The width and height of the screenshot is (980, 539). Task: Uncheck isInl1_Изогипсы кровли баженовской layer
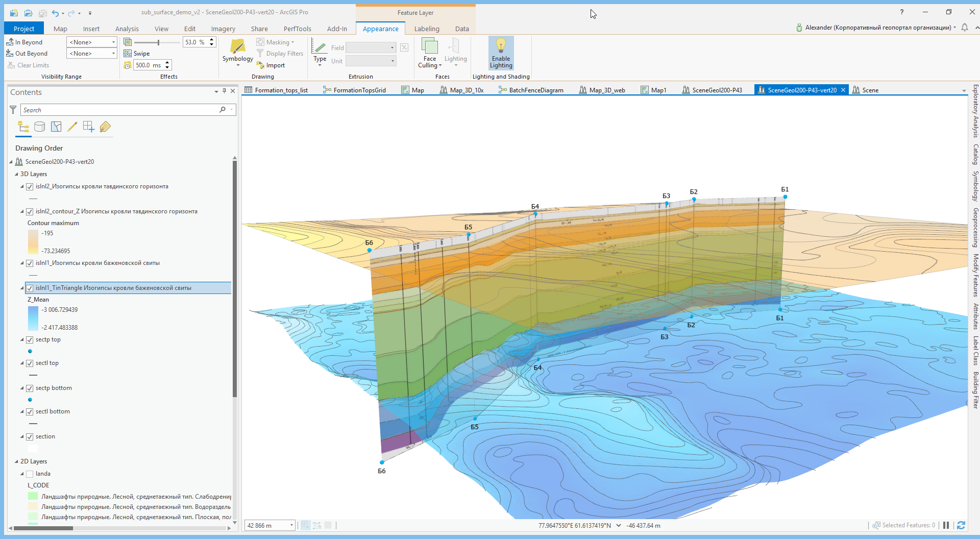click(30, 263)
